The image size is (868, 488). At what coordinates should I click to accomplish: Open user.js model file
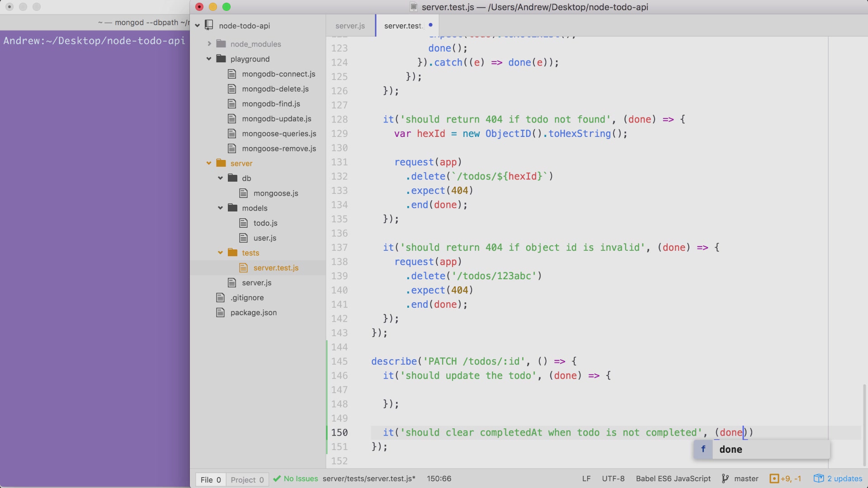(265, 238)
